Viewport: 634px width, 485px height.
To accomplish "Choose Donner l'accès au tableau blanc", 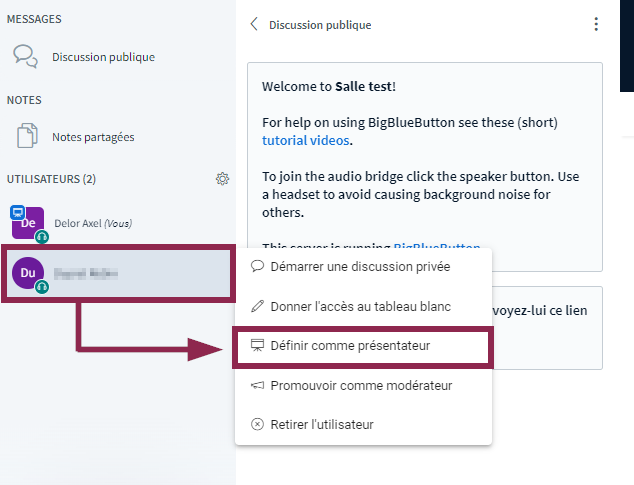I will [x=360, y=306].
